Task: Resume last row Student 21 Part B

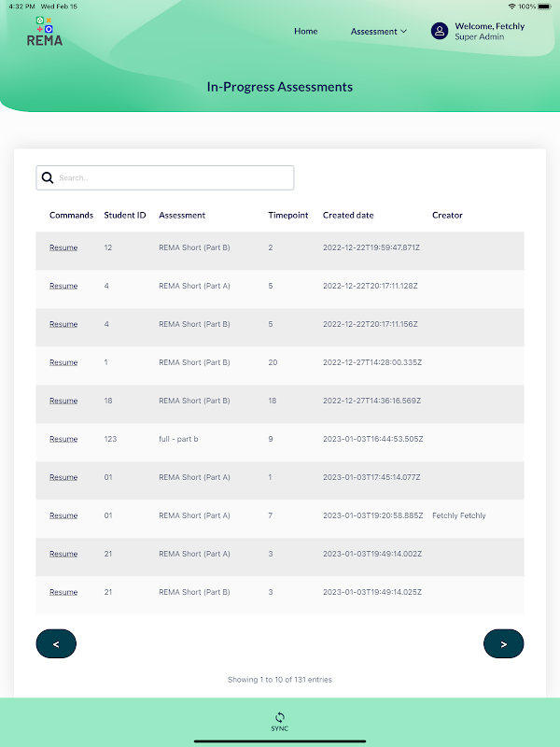Action: pyautogui.click(x=63, y=592)
